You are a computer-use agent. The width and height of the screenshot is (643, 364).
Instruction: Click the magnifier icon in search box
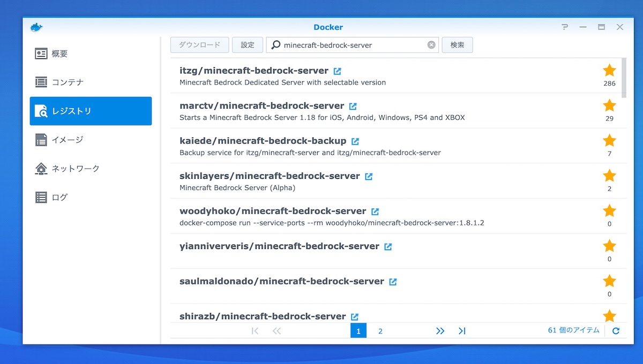pyautogui.click(x=275, y=45)
